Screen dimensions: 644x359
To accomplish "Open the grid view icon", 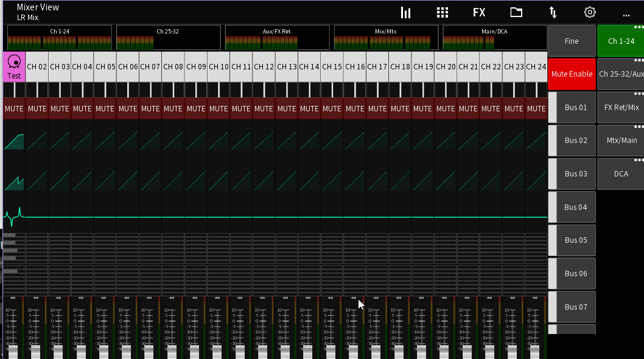I will [443, 13].
